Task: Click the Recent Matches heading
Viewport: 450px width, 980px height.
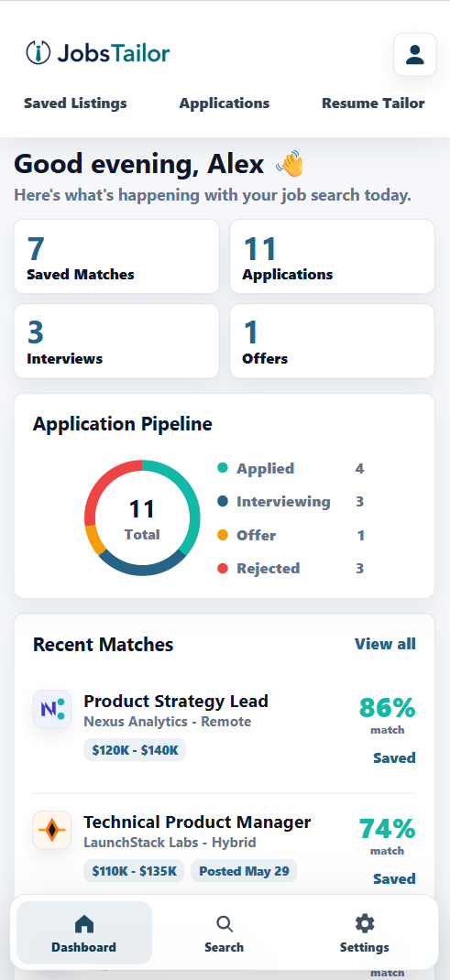Action: pyautogui.click(x=104, y=645)
